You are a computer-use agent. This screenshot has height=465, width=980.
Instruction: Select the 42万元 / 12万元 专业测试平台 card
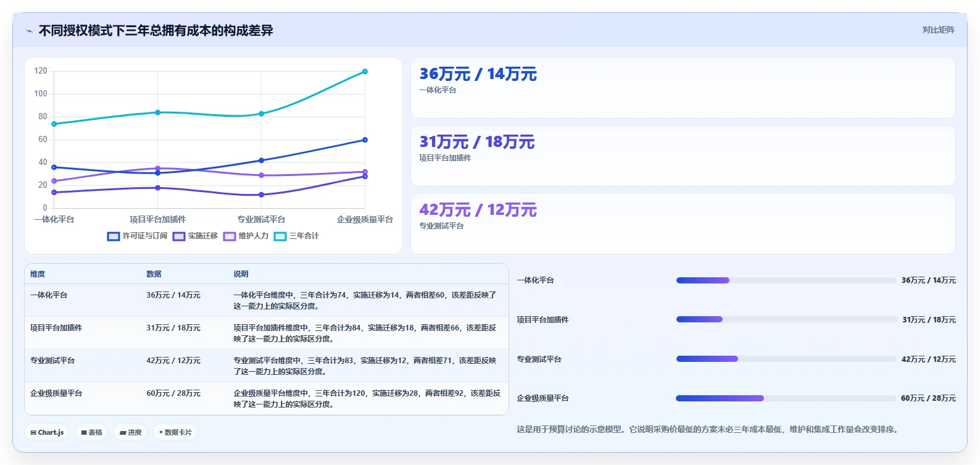coord(683,224)
